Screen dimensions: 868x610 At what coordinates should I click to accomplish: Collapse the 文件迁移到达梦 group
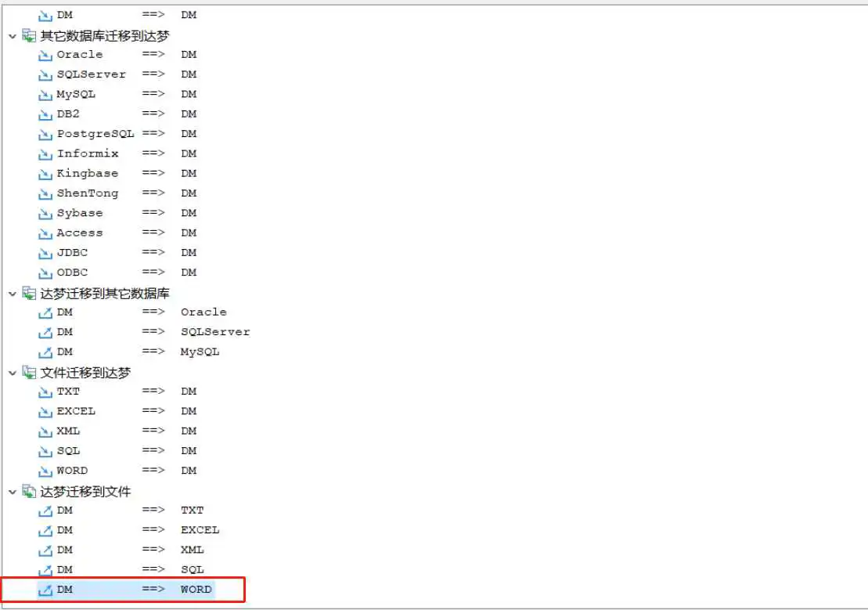tap(13, 374)
